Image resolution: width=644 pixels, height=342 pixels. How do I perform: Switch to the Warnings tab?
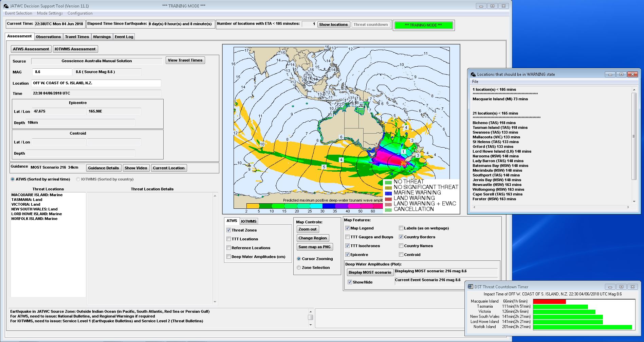point(102,36)
